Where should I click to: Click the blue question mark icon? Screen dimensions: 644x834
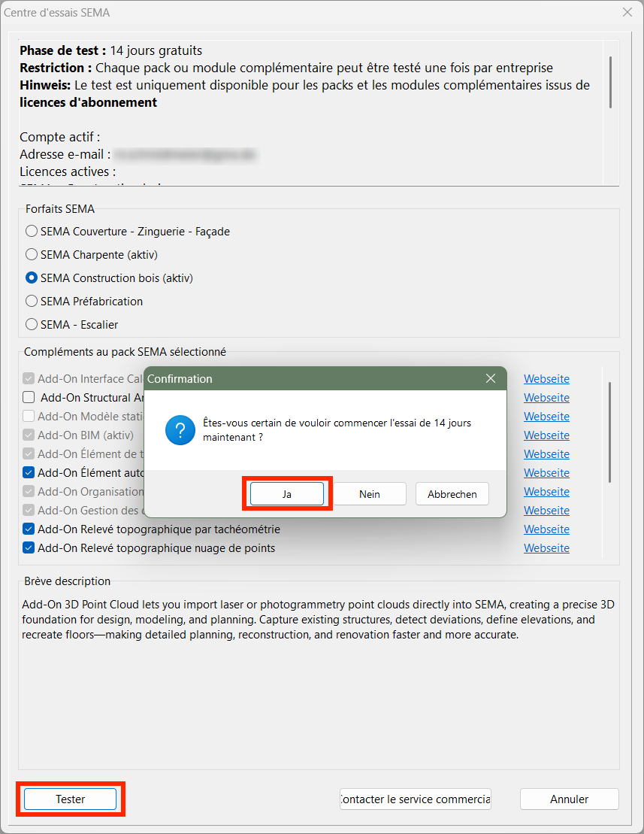click(180, 432)
